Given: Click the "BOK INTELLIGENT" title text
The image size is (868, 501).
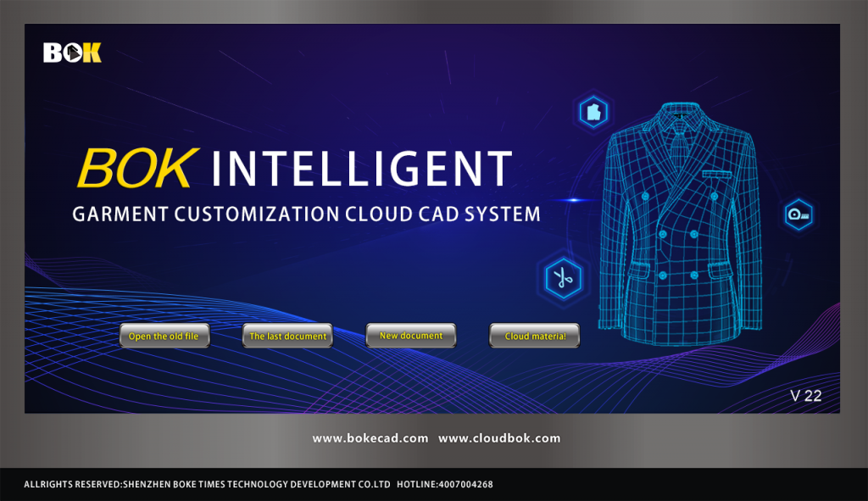Looking at the screenshot, I should (295, 168).
